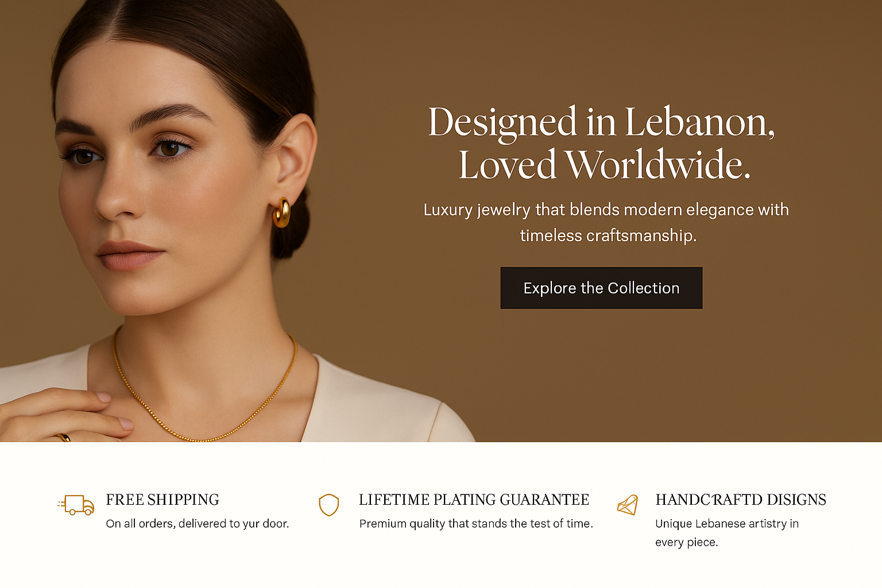
Task: Click the gemstone handcrafted designs icon
Action: point(628,505)
